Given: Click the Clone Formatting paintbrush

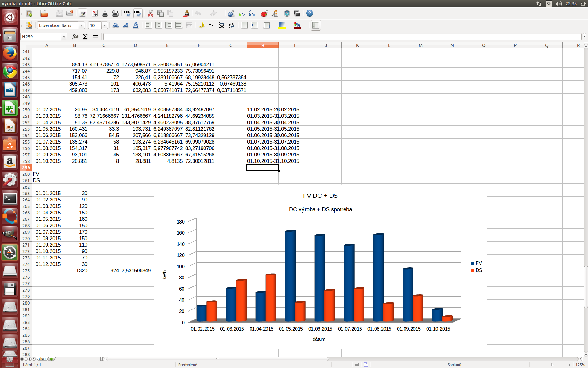Looking at the screenshot, I should pyautogui.click(x=186, y=13).
